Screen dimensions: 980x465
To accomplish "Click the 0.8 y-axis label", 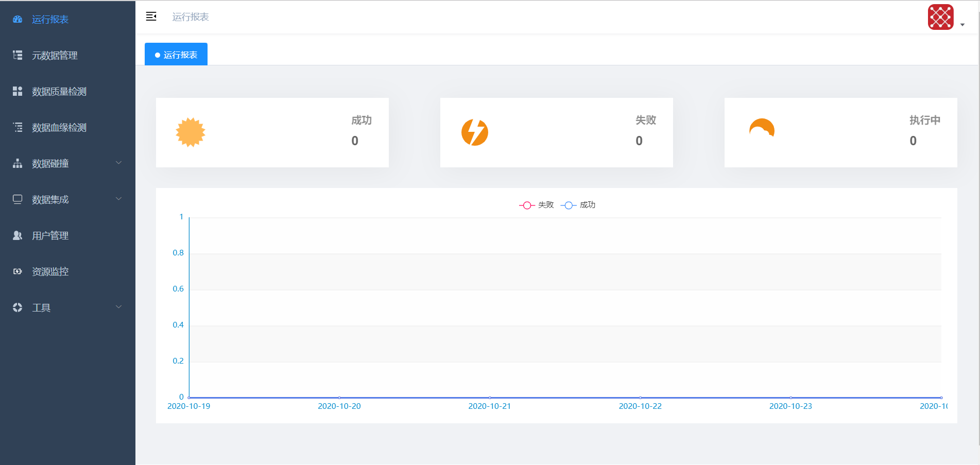I will point(178,253).
